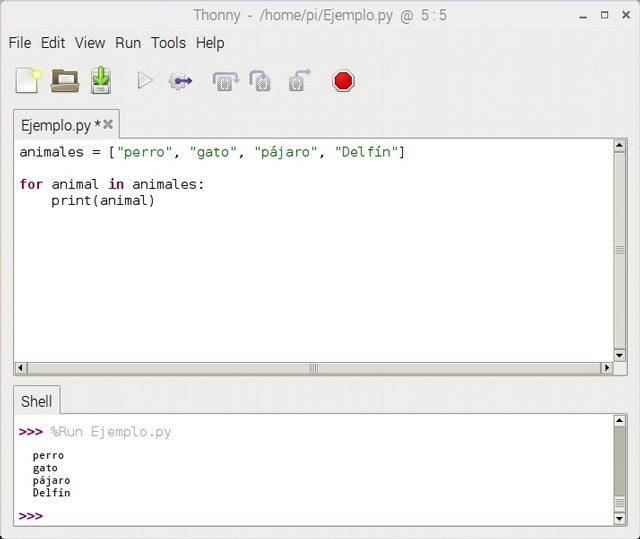640x539 pixels.
Task: Click the "Delfín" string in the code
Action: tap(366, 152)
